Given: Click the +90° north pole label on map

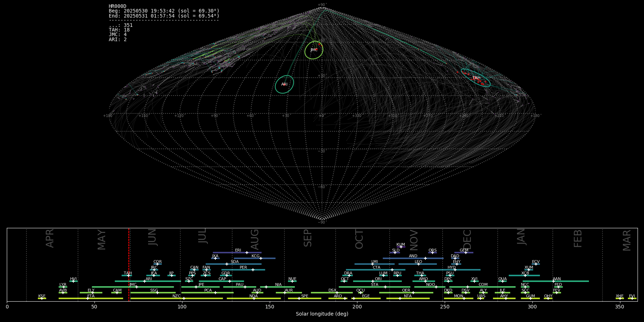Looking at the screenshot, I should (x=322, y=5).
